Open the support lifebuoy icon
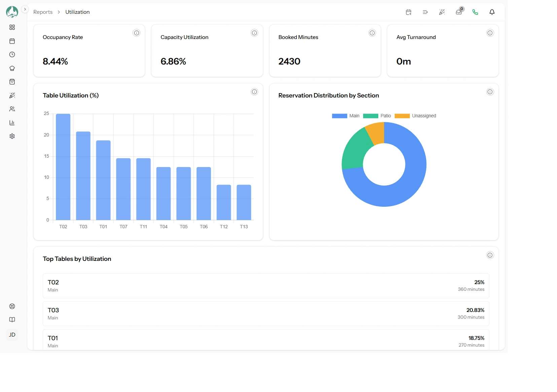Viewport: 557px width, 392px height. coord(12,306)
